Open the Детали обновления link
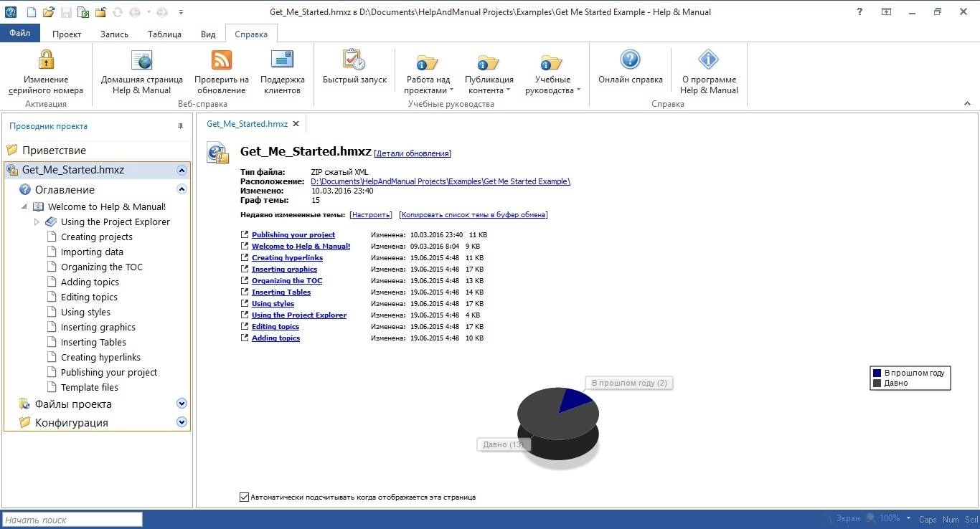 [x=413, y=153]
